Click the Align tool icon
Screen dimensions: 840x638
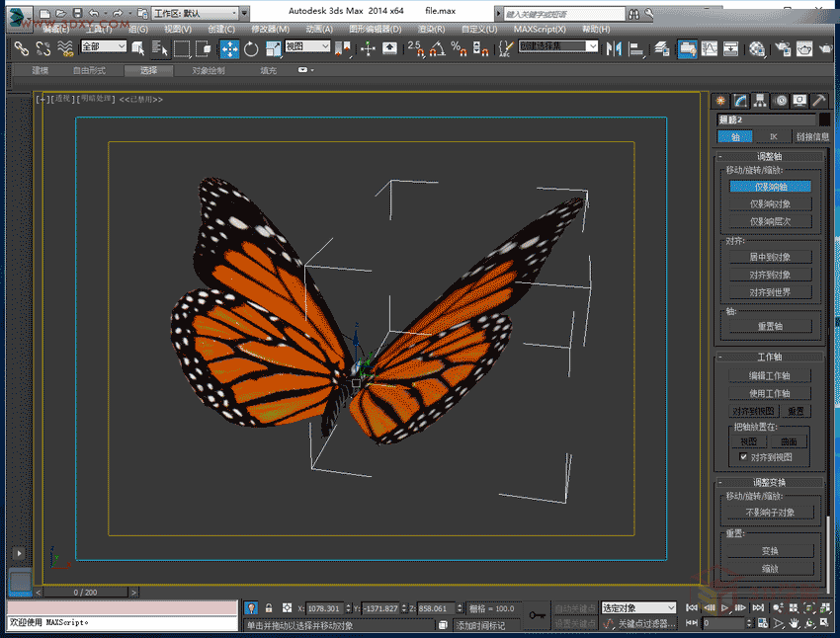[x=635, y=48]
